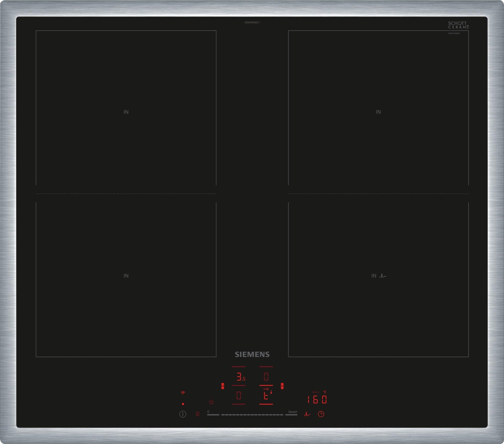Click the Schott Ceran logo
Viewport: 504px width, 444px height.
tap(458, 25)
